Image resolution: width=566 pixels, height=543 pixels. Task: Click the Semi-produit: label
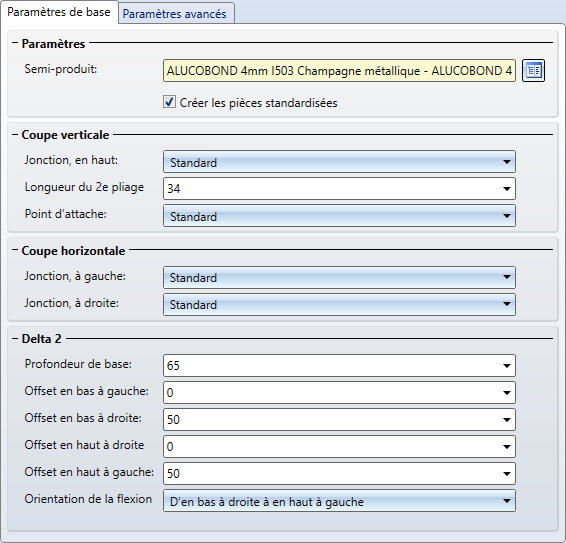pyautogui.click(x=61, y=69)
